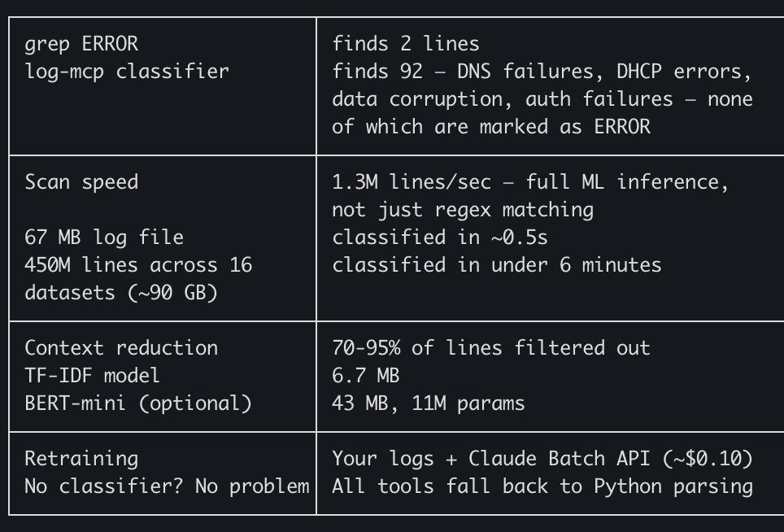Click 'not just regex matching' text

pos(463,210)
